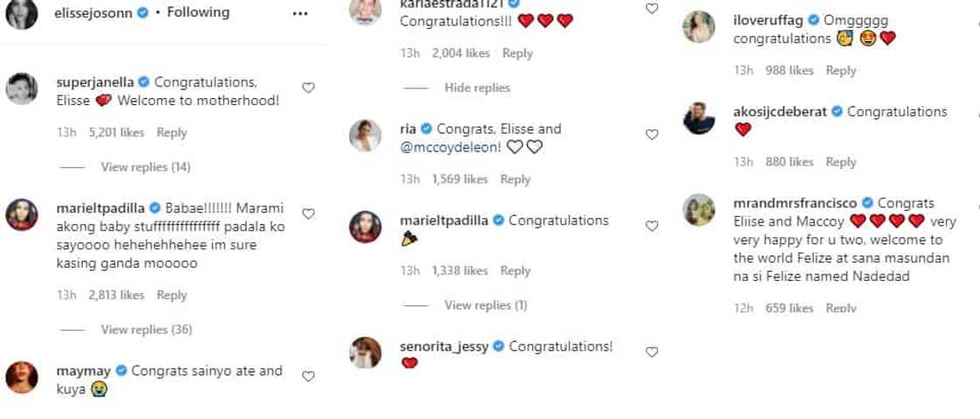Screen dimensions: 980x419
Task: Reply to iloveruffag's comment
Action: pos(841,71)
